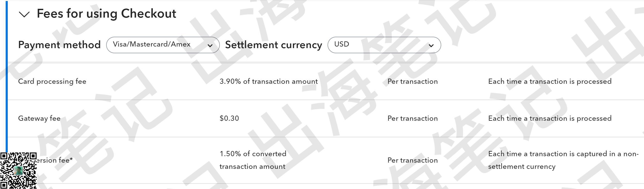The height and width of the screenshot is (189, 644).
Task: Select the Gateway fee row label
Action: 39,118
